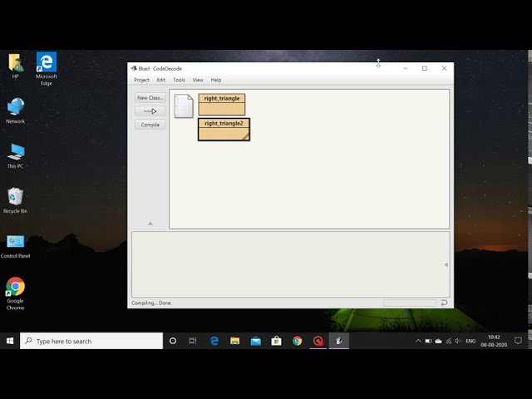Click the Windows Start button
The height and width of the screenshot is (399, 532).
pos(10,341)
